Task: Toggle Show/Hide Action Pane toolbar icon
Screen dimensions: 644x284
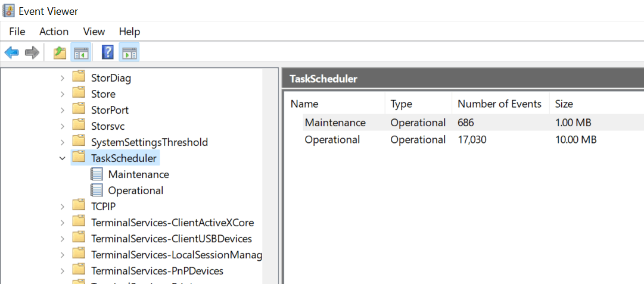Action: pyautogui.click(x=129, y=52)
